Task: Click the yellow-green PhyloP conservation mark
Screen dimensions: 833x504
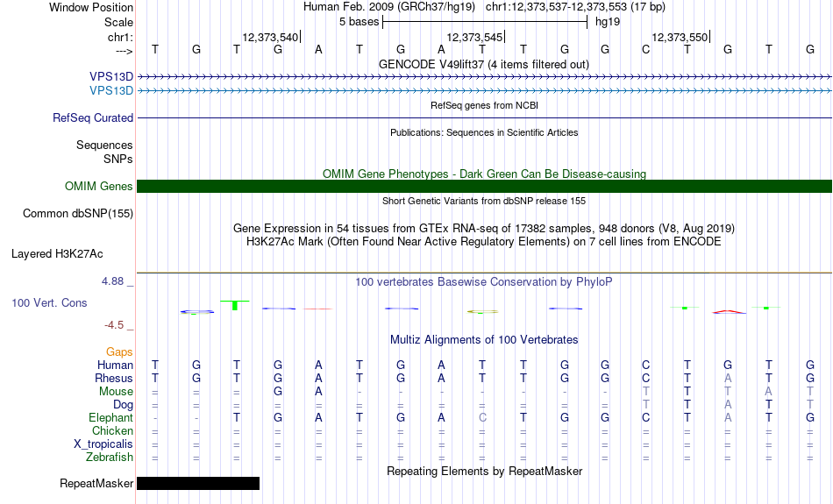Action: pyautogui.click(x=482, y=312)
